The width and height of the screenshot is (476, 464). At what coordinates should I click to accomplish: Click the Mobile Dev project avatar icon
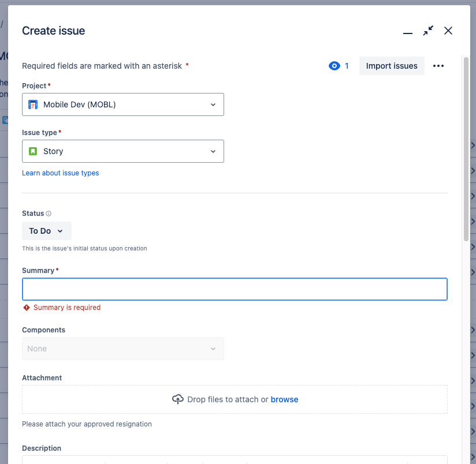click(x=35, y=104)
